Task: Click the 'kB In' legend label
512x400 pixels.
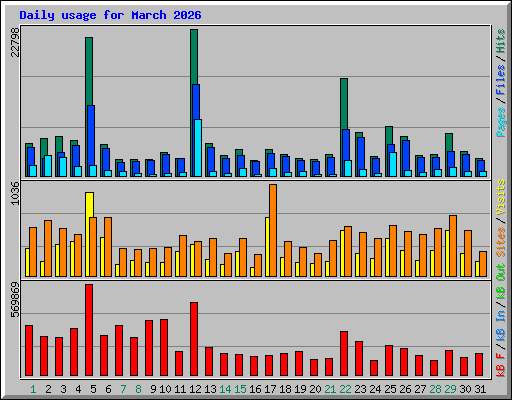Action: point(501,325)
